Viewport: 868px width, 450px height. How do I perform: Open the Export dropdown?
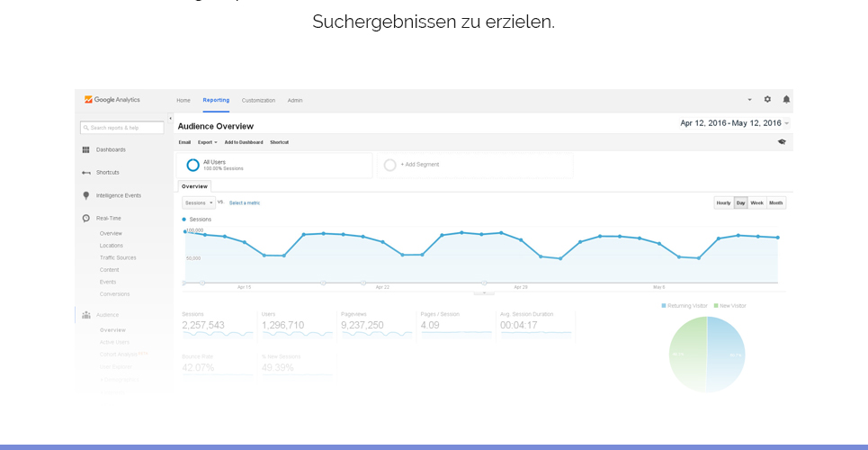tap(208, 142)
